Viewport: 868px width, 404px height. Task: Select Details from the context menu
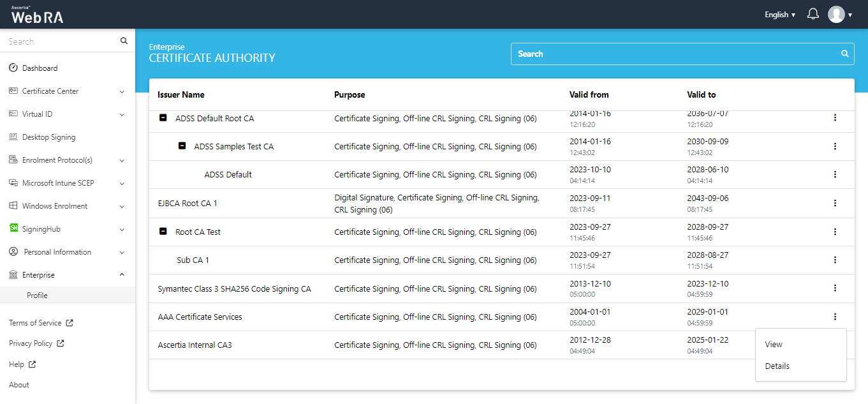(x=777, y=366)
